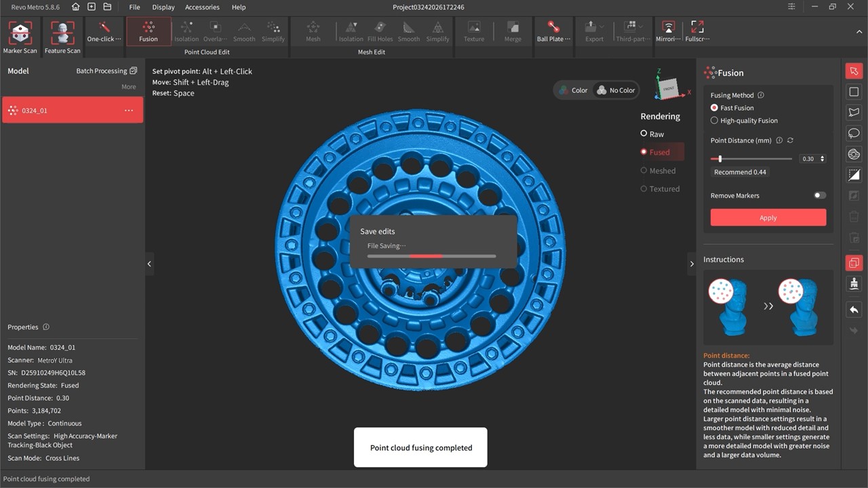Click the Batch Processing label
868x488 pixels.
[x=102, y=70]
